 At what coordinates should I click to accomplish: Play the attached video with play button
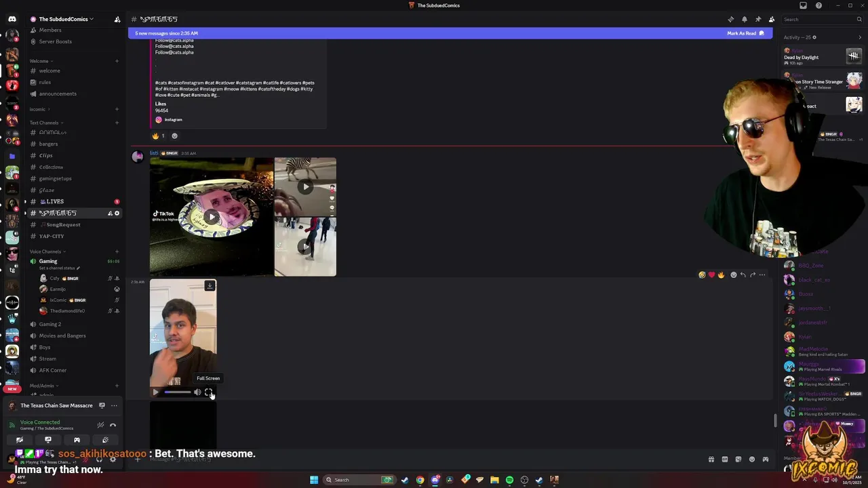point(155,392)
